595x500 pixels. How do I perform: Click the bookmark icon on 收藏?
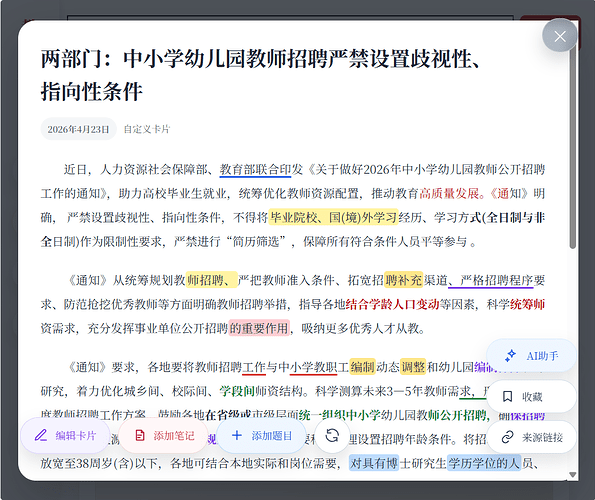[x=507, y=396]
